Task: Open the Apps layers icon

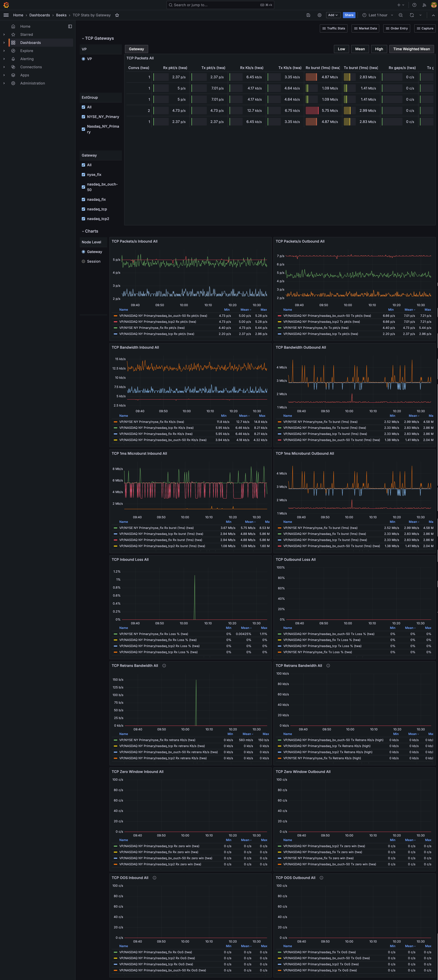Action: (x=13, y=75)
